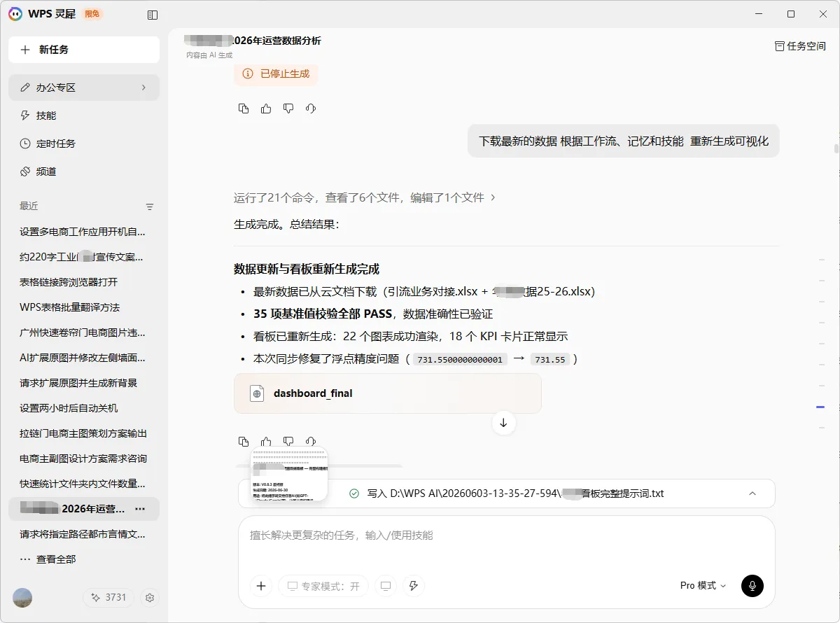Open history item 广州快速卷帘门电商图片违...
The height and width of the screenshot is (623, 840).
coord(84,332)
